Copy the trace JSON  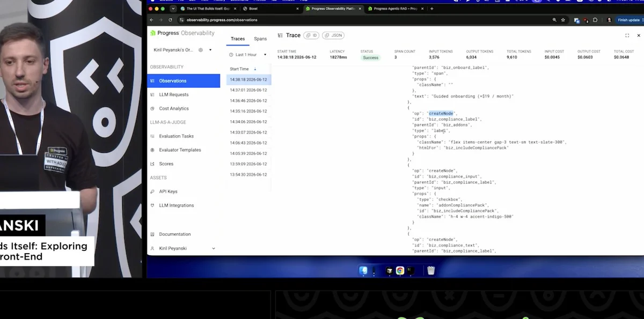(333, 35)
